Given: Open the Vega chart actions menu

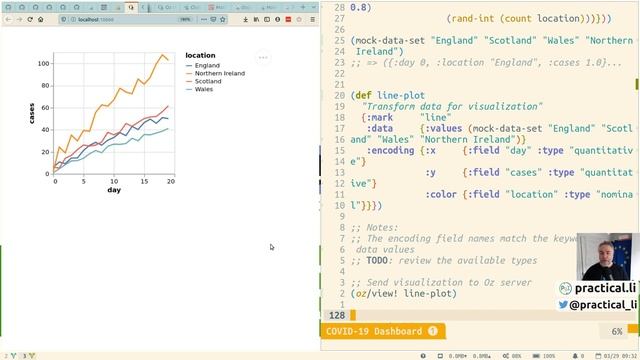Looking at the screenshot, I should pyautogui.click(x=263, y=58).
